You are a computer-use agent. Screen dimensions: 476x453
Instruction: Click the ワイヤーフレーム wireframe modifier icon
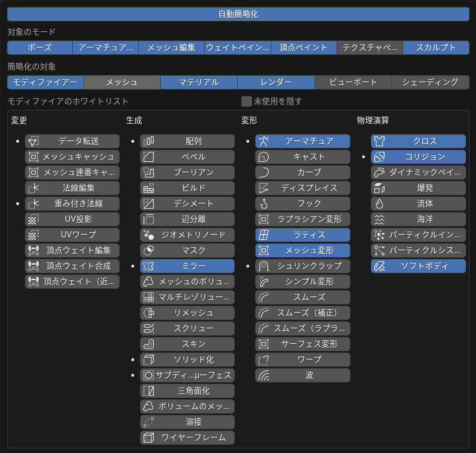pos(149,437)
